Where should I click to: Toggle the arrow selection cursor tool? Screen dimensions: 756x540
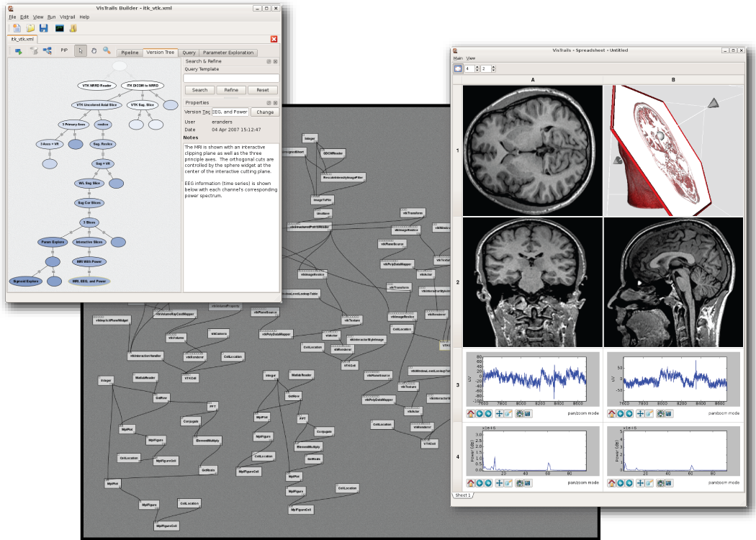tap(81, 50)
